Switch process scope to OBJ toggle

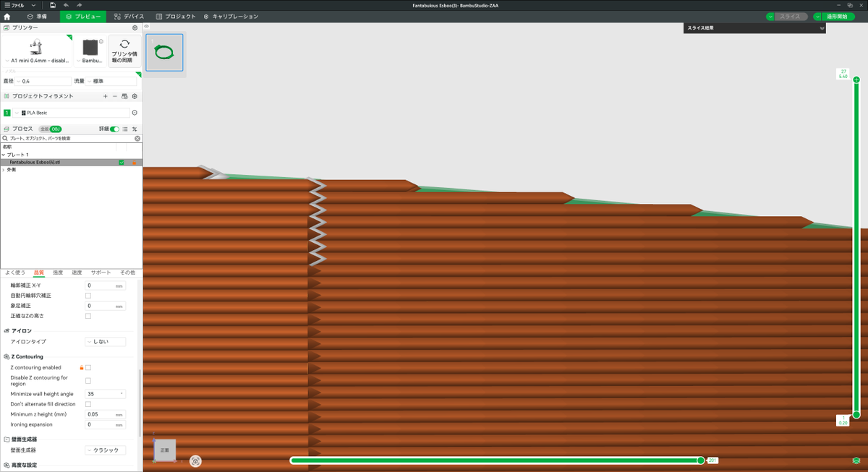click(56, 129)
